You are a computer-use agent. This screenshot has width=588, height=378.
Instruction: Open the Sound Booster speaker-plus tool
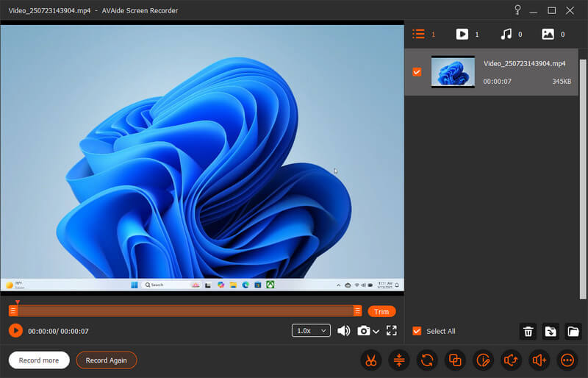[x=539, y=360]
